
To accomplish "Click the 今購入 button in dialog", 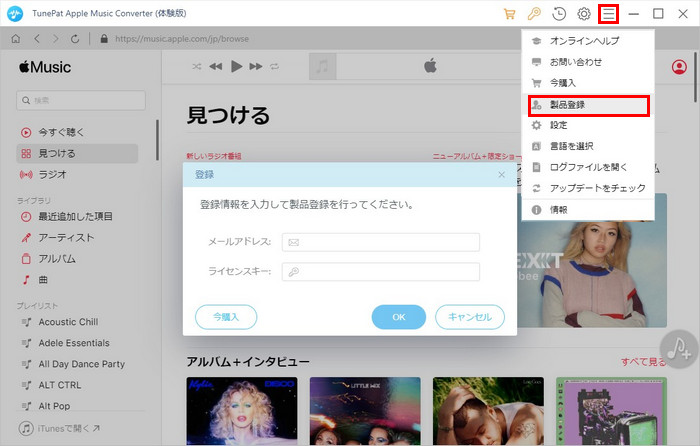I will click(x=226, y=317).
